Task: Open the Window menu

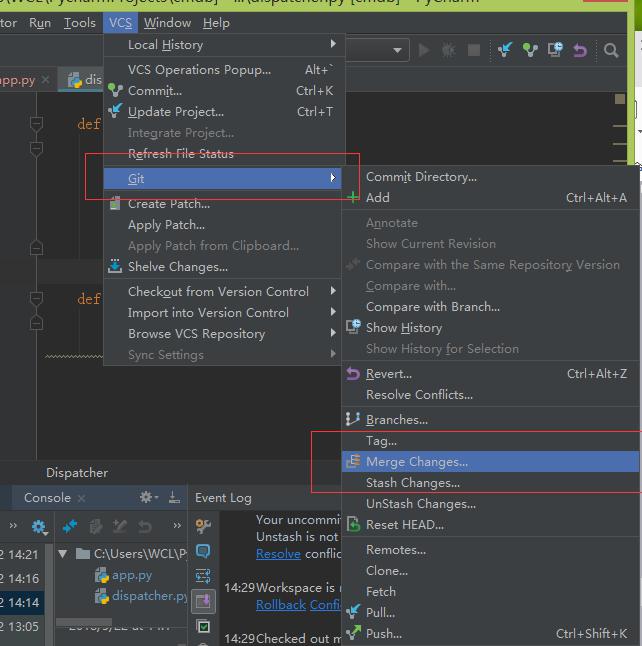Action: [x=167, y=23]
